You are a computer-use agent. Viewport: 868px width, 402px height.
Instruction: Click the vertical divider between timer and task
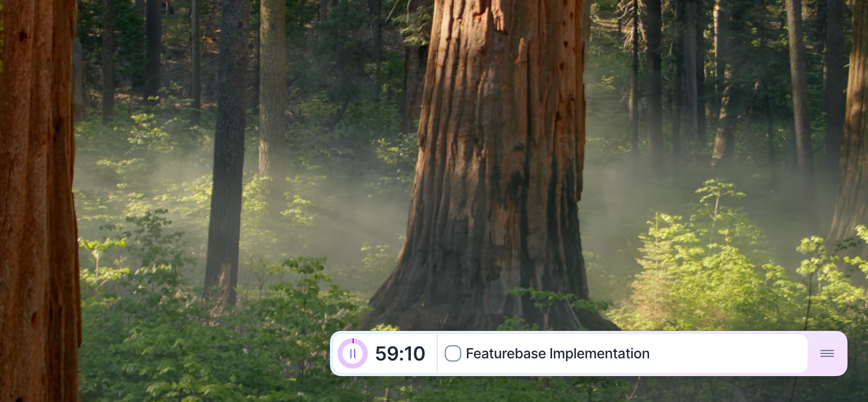tap(437, 354)
